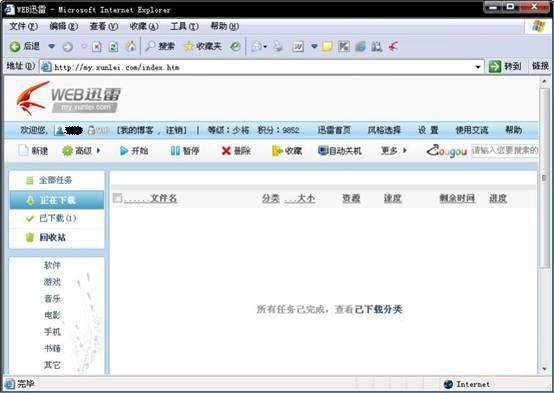Image resolution: width=554 pixels, height=393 pixels.
Task: Click the Go (转到) green arrow button
Action: pos(505,66)
